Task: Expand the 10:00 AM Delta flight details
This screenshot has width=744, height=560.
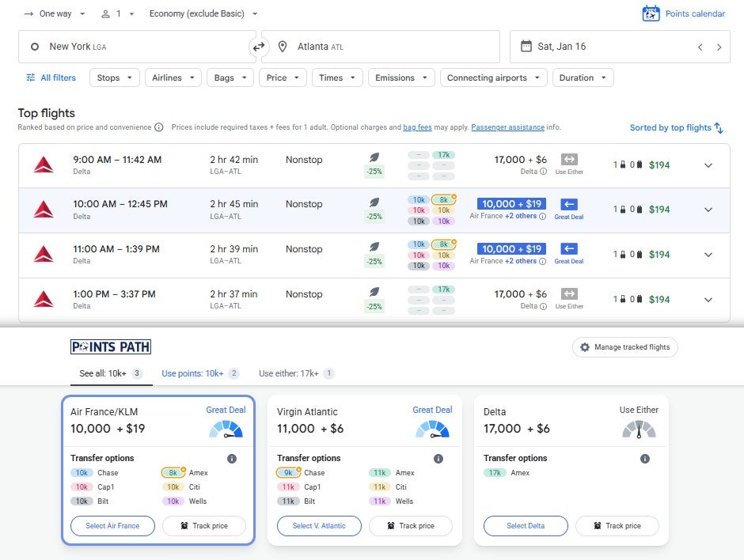Action: [x=708, y=210]
